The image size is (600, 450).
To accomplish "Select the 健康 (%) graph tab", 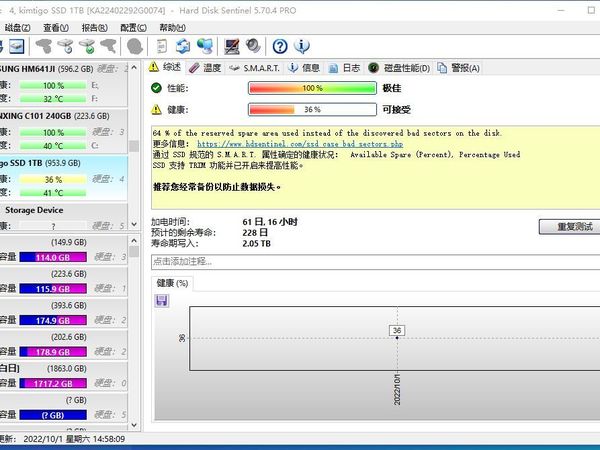I will (x=172, y=283).
